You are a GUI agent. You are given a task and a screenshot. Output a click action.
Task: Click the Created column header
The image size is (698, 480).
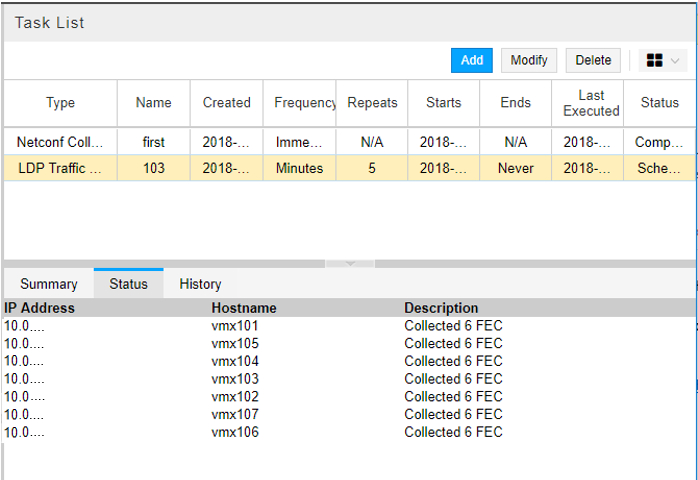point(226,103)
